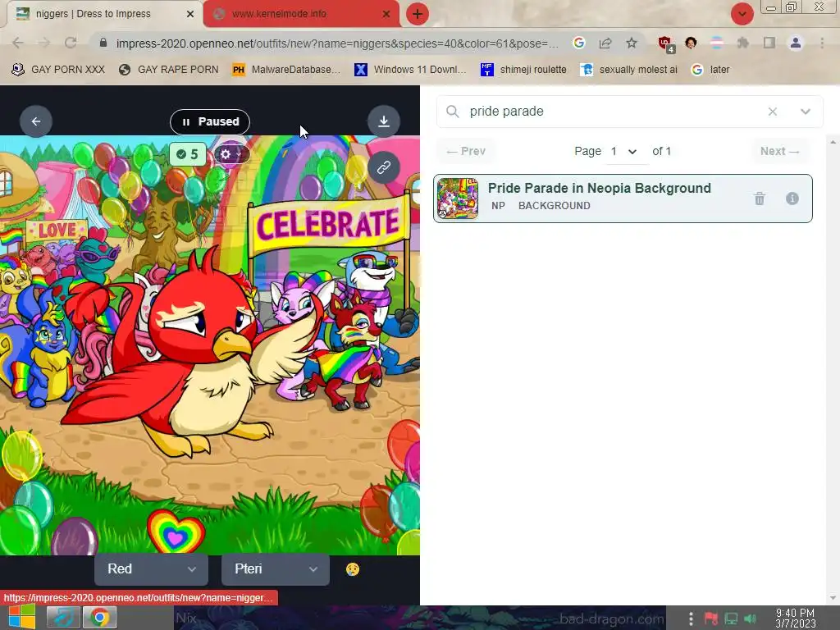
Task: Click the address bar URL
Action: click(337, 43)
